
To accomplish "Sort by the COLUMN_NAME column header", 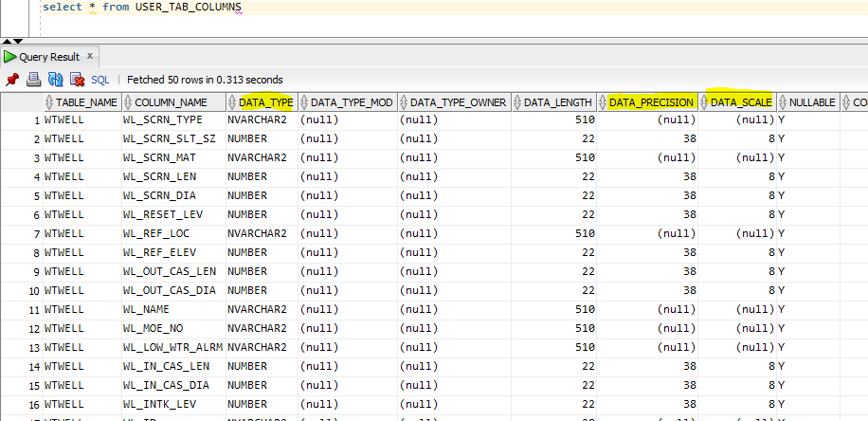I will click(x=172, y=102).
